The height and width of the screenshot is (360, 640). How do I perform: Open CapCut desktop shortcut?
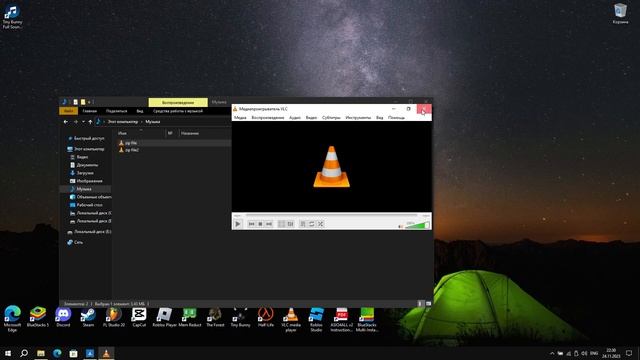coord(139,317)
